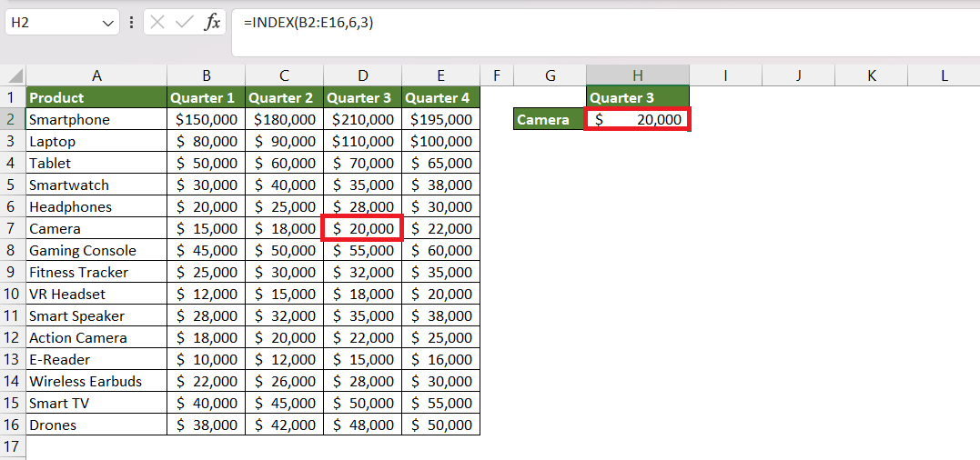Click the Camera Quarter 3 cell D7

(x=362, y=228)
